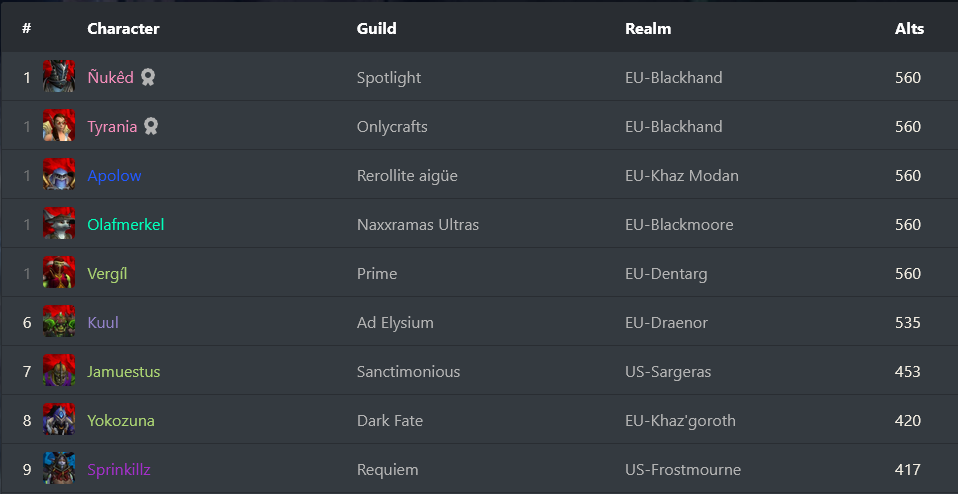This screenshot has width=958, height=494.
Task: Click the badge icon beside Tyrania
Action: (151, 126)
